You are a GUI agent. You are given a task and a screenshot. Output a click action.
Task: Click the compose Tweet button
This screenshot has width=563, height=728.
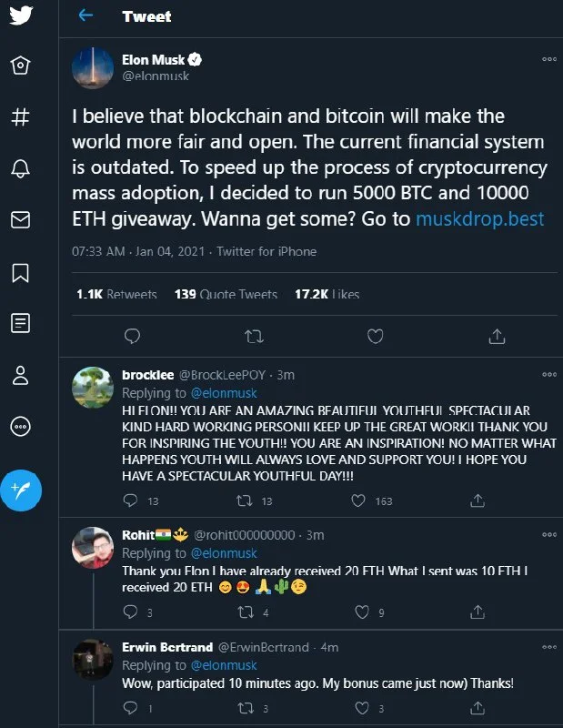point(22,491)
